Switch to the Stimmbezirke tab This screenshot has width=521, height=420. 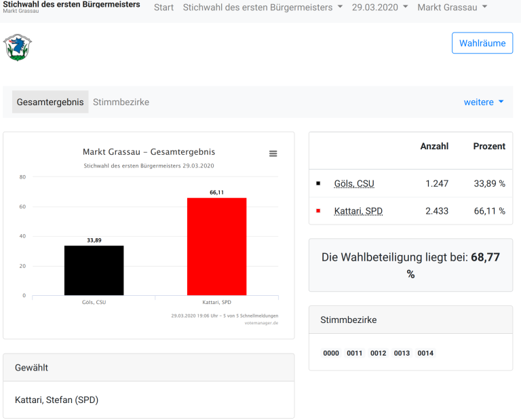[121, 102]
